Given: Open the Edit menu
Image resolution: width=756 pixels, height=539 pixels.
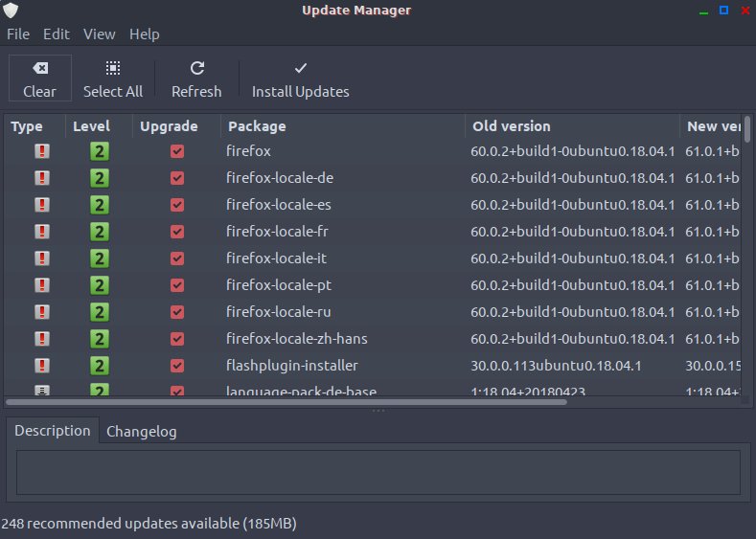Looking at the screenshot, I should click(x=57, y=34).
